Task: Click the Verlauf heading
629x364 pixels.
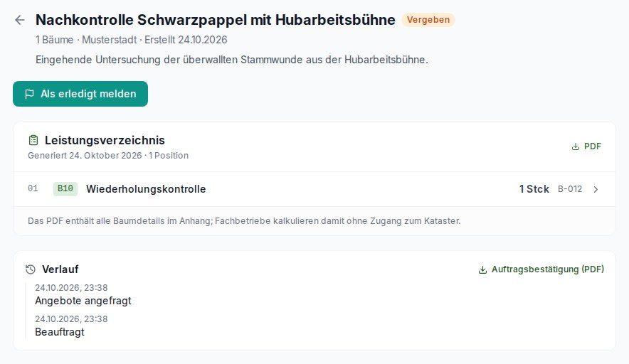Action: pyautogui.click(x=60, y=269)
